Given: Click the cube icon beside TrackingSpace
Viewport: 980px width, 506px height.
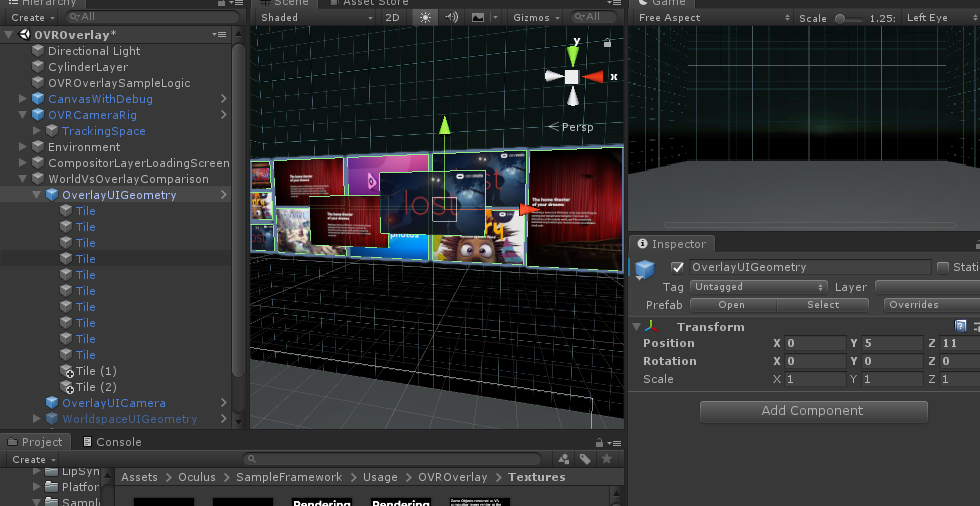Looking at the screenshot, I should [52, 131].
